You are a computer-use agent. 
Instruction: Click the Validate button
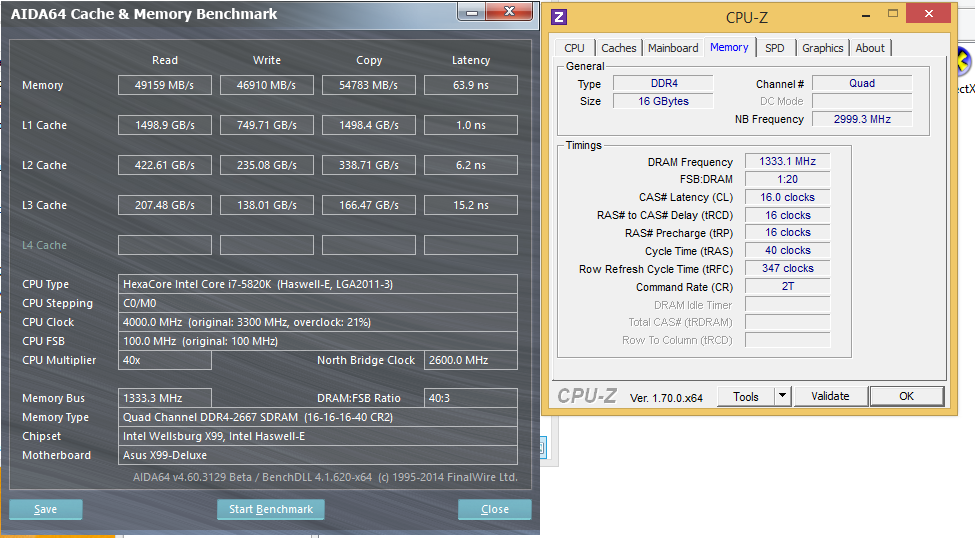click(830, 396)
